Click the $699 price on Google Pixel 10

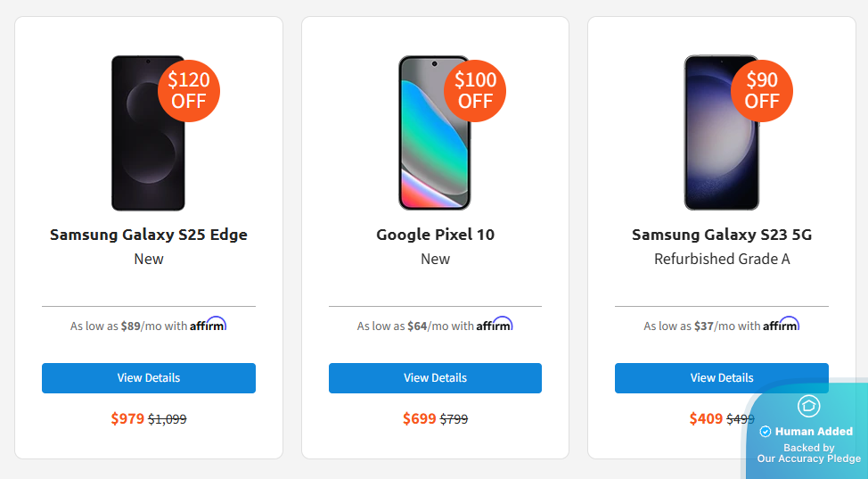pyautogui.click(x=420, y=418)
